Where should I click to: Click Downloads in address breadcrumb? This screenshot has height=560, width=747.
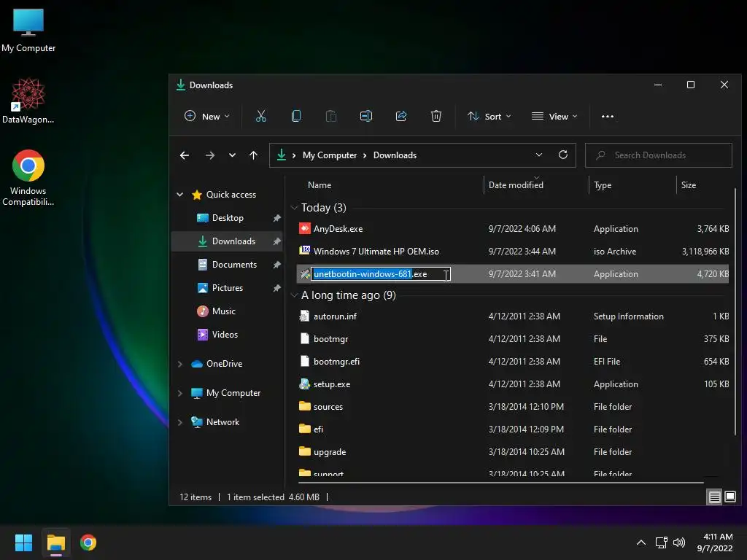click(x=395, y=155)
